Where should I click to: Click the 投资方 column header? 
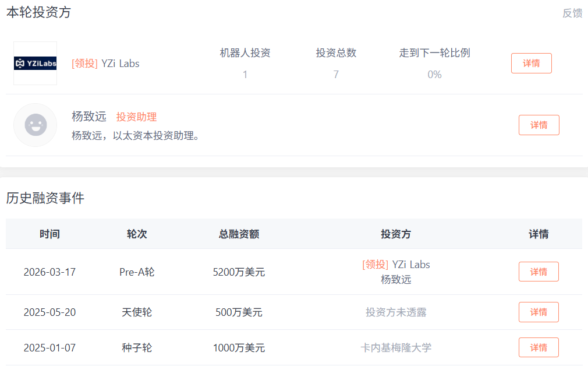(x=396, y=234)
